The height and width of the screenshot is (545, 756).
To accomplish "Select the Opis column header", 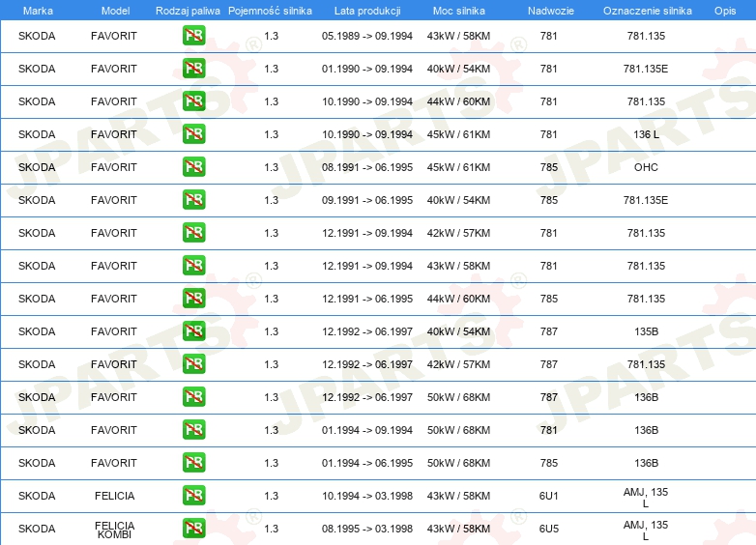I will click(725, 11).
